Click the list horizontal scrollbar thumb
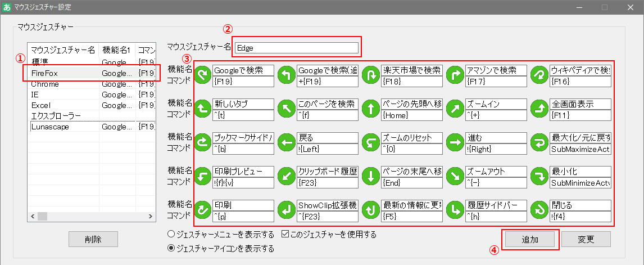The width and height of the screenshot is (644, 265). tap(42, 217)
